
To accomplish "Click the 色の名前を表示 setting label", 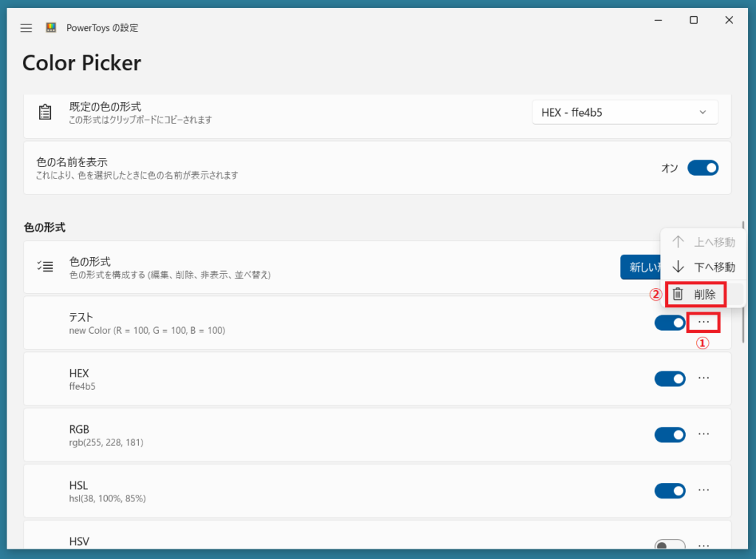I will (72, 162).
